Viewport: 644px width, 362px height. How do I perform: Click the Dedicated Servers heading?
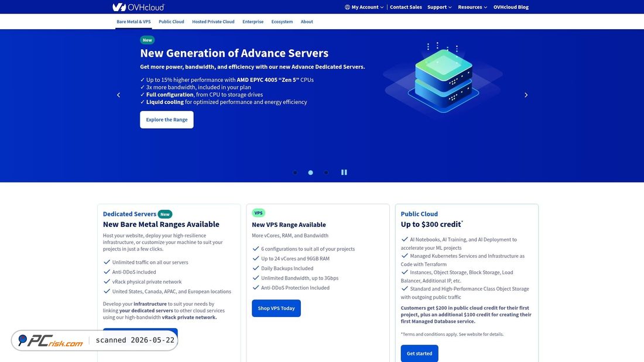pyautogui.click(x=129, y=214)
